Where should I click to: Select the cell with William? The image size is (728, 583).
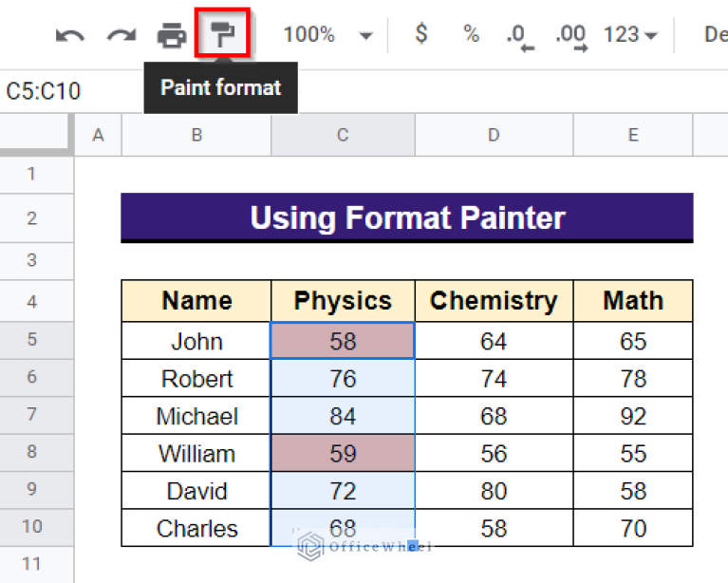(196, 453)
